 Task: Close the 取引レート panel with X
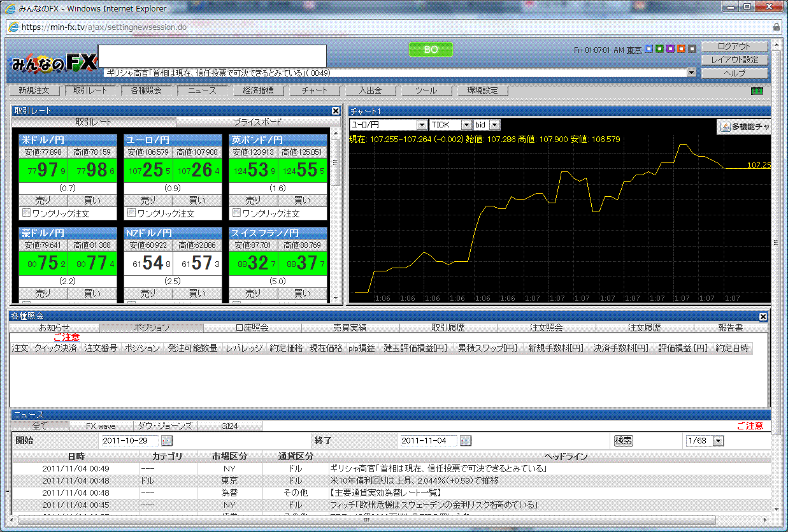point(336,111)
